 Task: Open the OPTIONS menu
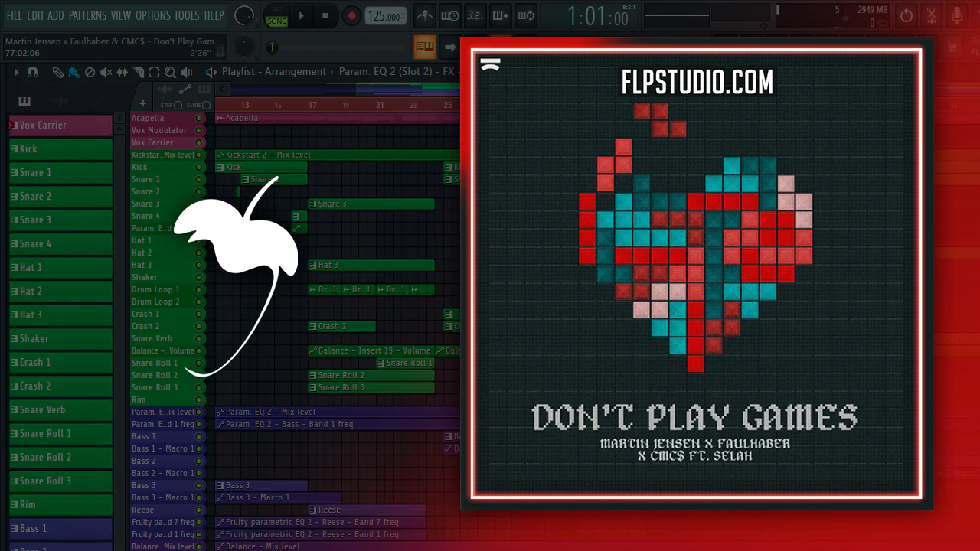pyautogui.click(x=153, y=15)
